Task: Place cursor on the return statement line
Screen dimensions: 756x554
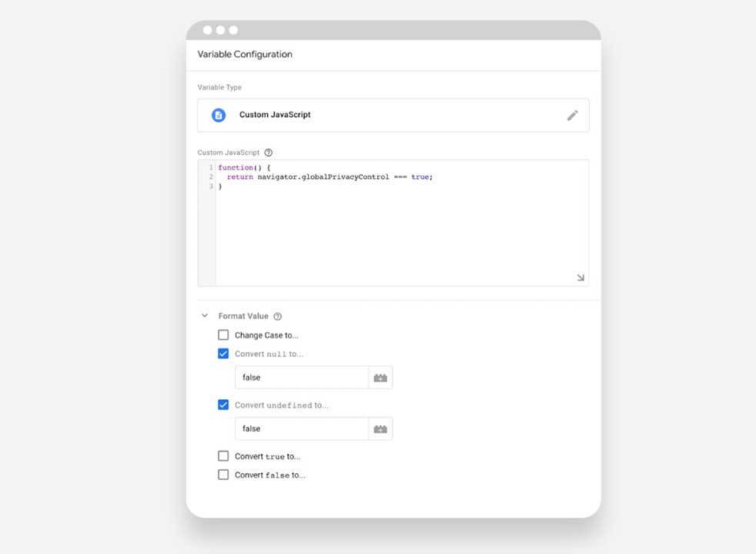Action: pos(329,177)
